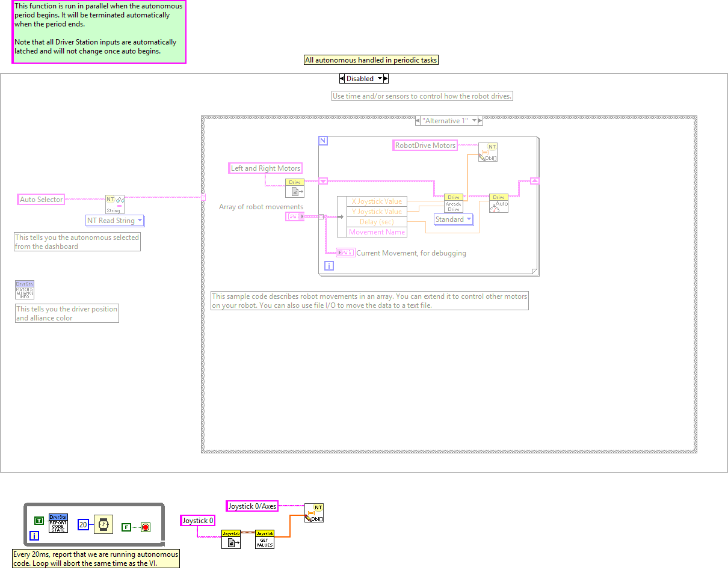Toggle the green True boolean constant

coord(39,521)
